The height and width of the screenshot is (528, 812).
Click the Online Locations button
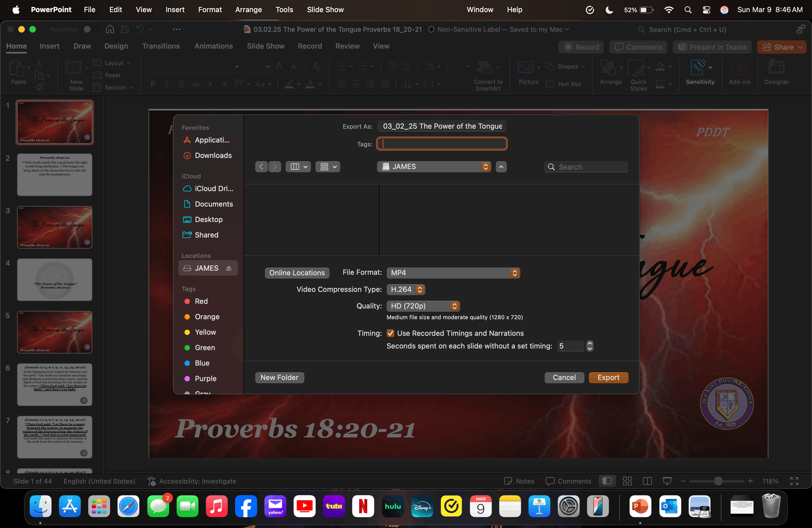click(297, 273)
